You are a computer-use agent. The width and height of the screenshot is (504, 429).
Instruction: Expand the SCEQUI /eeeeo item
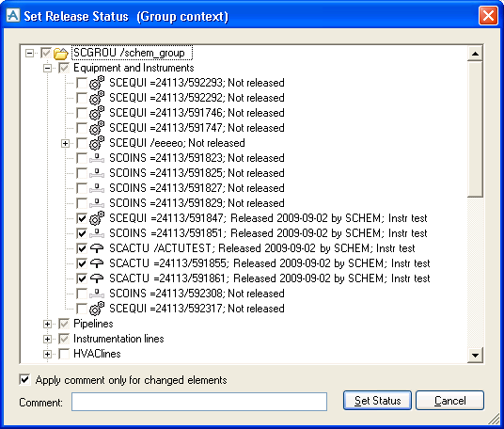pos(65,143)
